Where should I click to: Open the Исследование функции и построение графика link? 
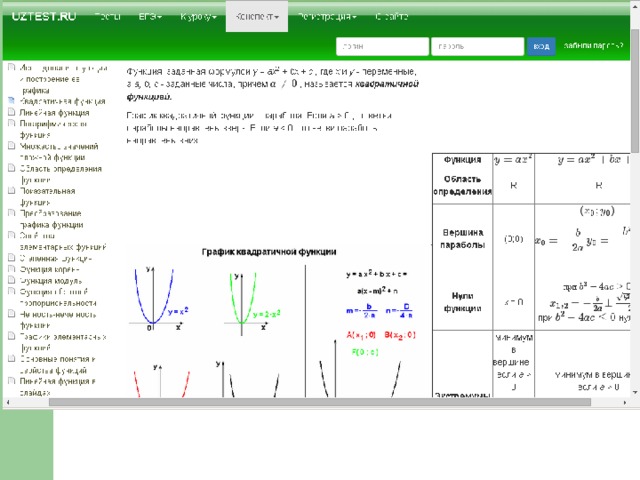tap(63, 79)
